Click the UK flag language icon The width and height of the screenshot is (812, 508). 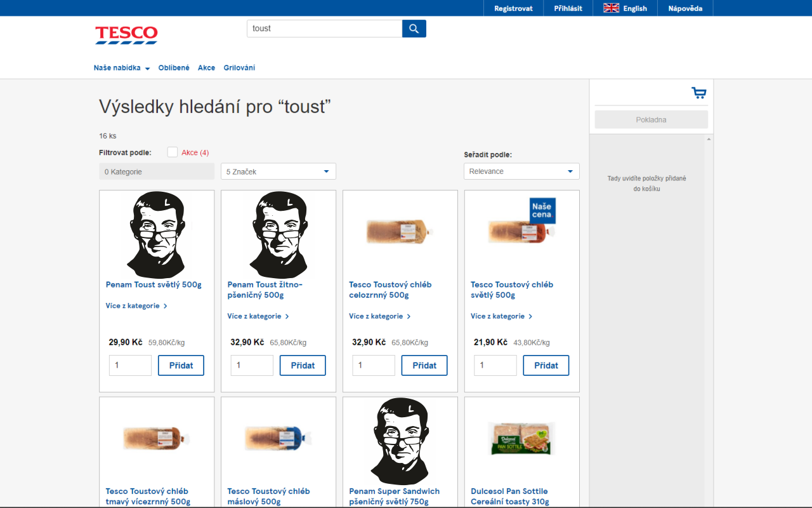611,8
